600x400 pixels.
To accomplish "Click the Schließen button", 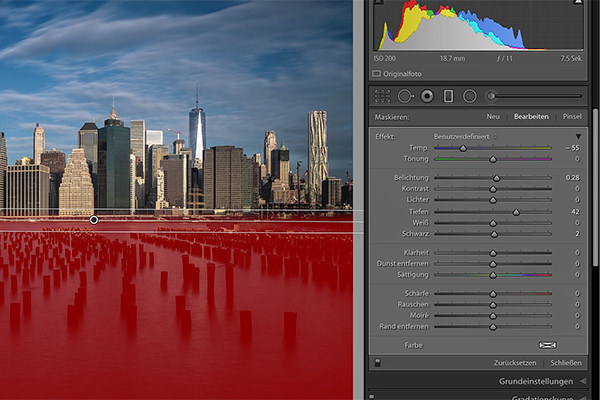I will (566, 362).
